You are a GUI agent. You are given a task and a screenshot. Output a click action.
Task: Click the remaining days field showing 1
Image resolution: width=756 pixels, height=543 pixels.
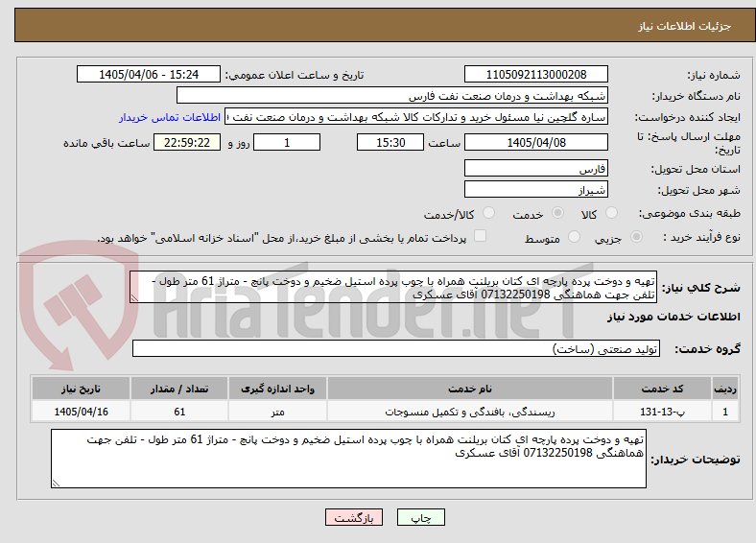tap(287, 142)
